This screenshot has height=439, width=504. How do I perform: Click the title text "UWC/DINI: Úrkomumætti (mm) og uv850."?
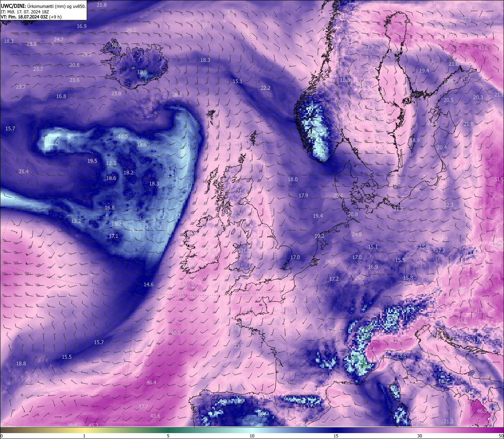point(43,6)
